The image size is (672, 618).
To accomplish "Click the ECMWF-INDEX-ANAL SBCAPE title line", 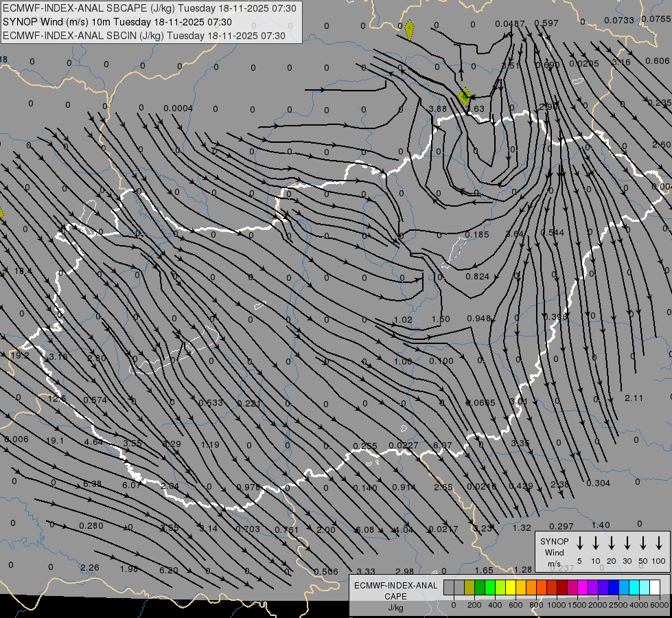I will coord(150,8).
